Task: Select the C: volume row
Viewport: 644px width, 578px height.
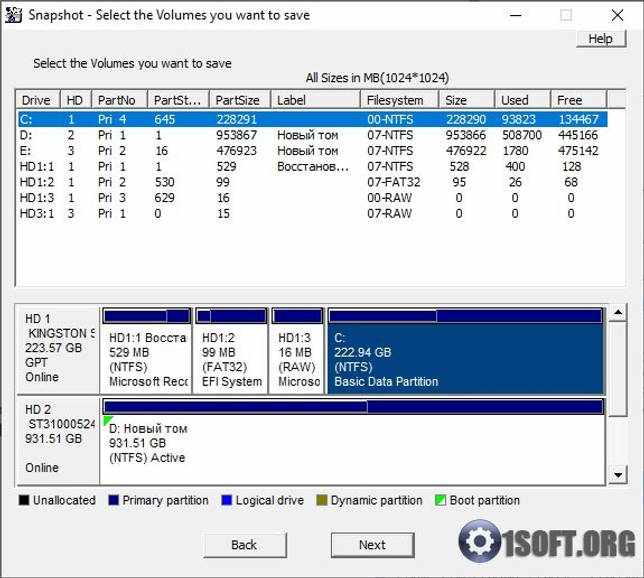Action: coord(313,120)
